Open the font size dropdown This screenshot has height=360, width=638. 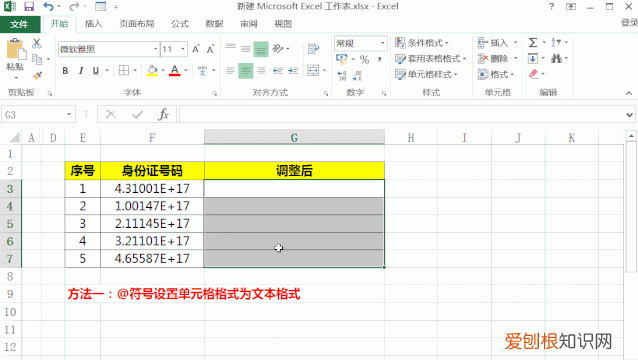[x=183, y=49]
